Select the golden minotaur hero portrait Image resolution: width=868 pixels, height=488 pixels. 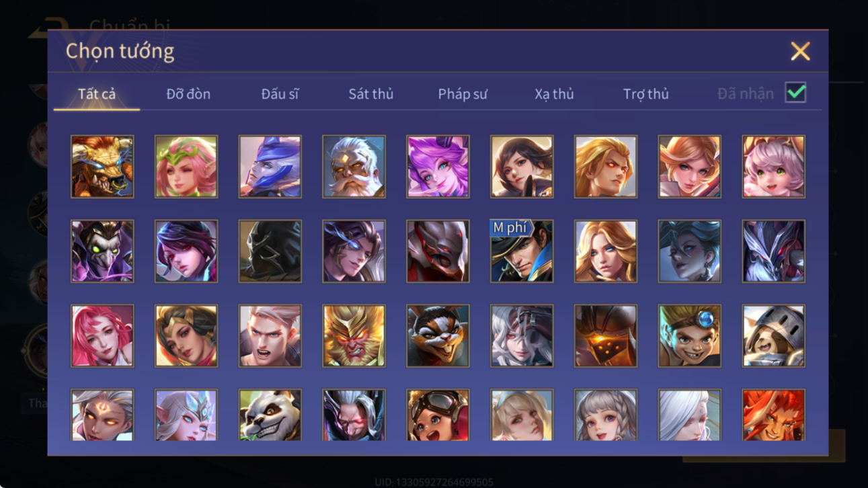tap(102, 167)
